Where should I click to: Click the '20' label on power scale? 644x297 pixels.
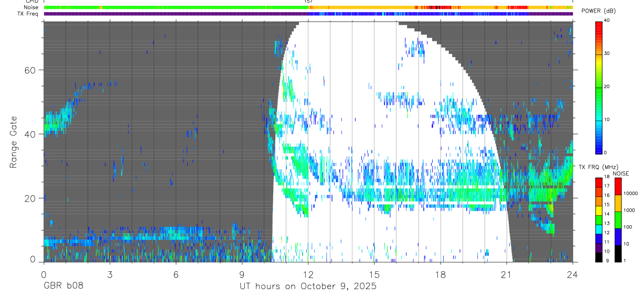click(607, 86)
